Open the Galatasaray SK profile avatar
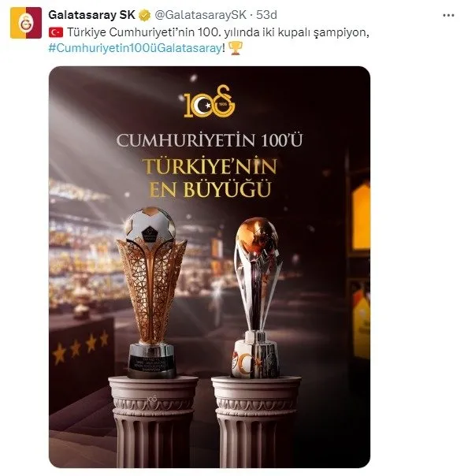Screen dimensions: 468x476 [26, 23]
